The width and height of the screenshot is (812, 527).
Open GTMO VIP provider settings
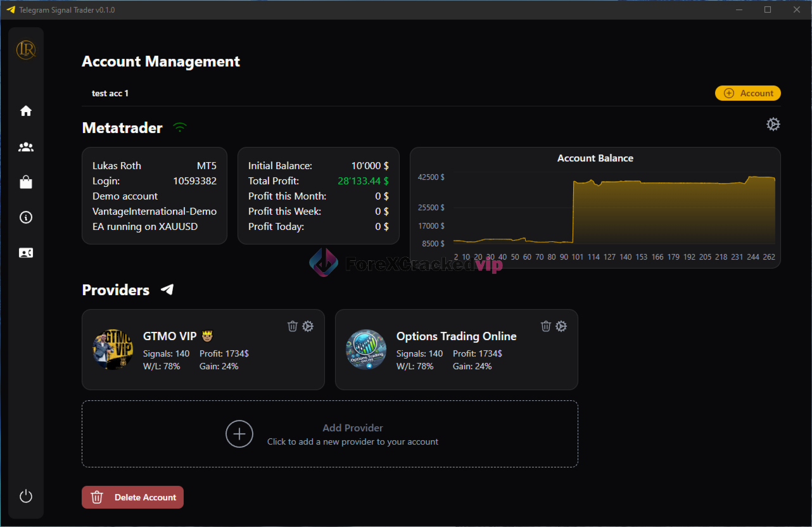click(x=308, y=326)
